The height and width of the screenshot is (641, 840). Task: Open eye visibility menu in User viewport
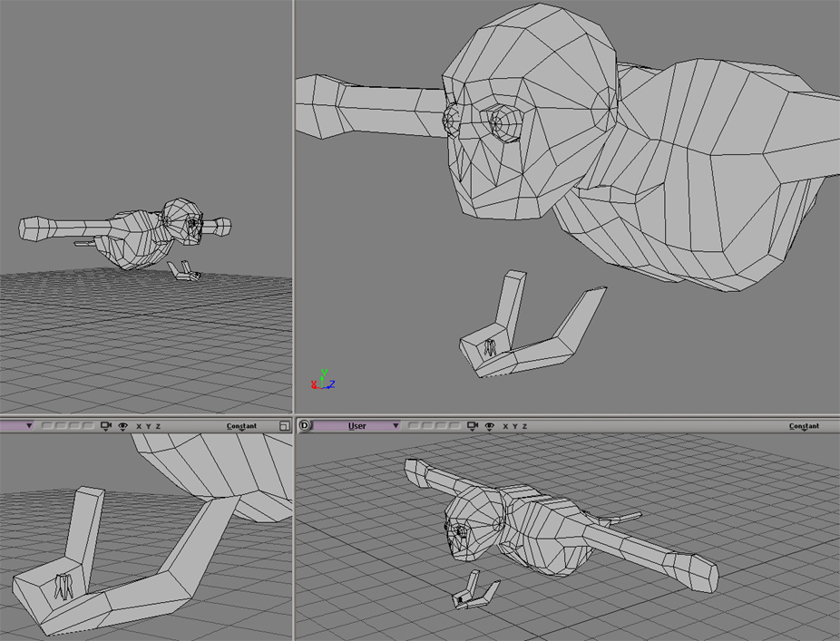(x=490, y=425)
